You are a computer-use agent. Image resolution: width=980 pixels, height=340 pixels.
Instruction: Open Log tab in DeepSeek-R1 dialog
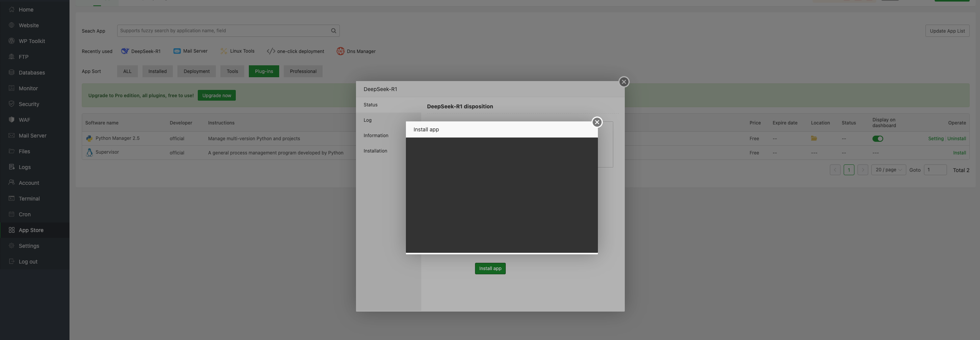coord(389,120)
